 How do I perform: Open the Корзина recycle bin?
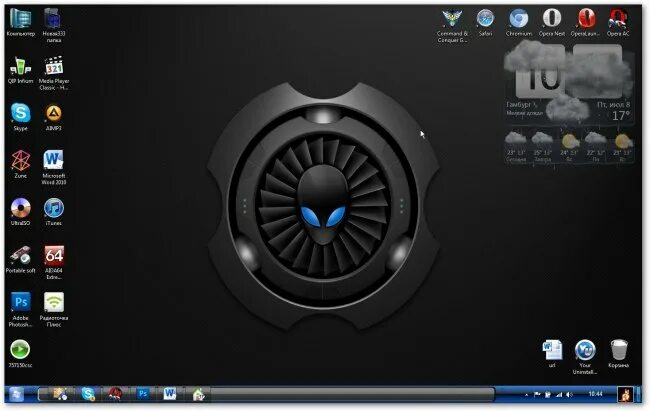point(618,353)
